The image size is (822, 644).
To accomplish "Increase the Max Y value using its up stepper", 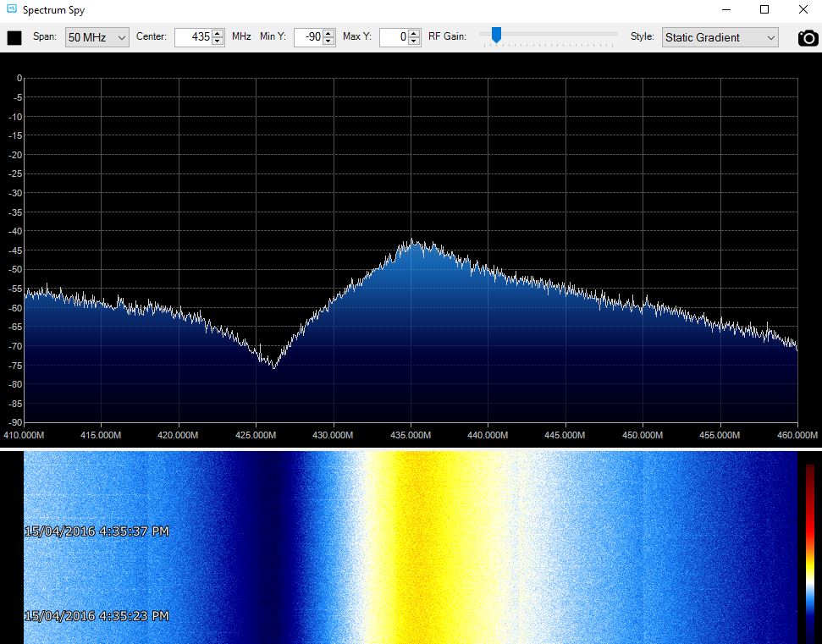I will pos(414,33).
